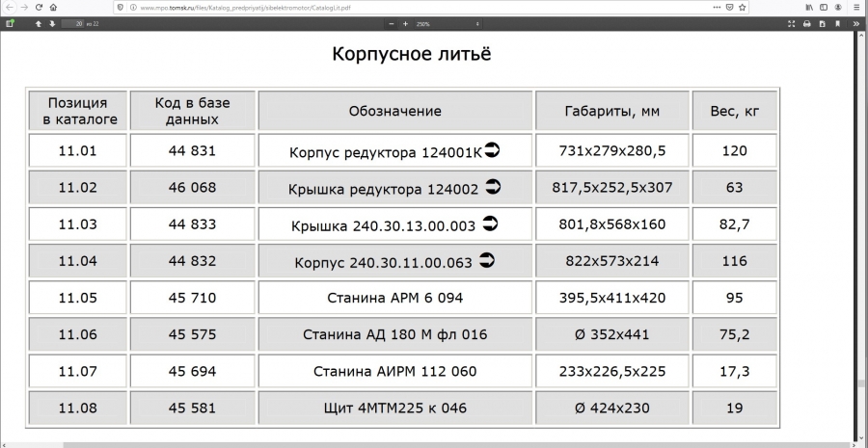Bookmark this page with the star
This screenshot has height=448, width=868.
(744, 7)
